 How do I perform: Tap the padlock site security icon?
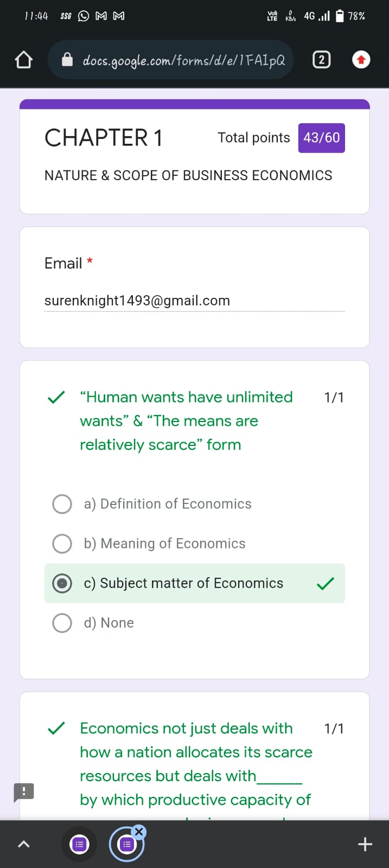pos(67,60)
